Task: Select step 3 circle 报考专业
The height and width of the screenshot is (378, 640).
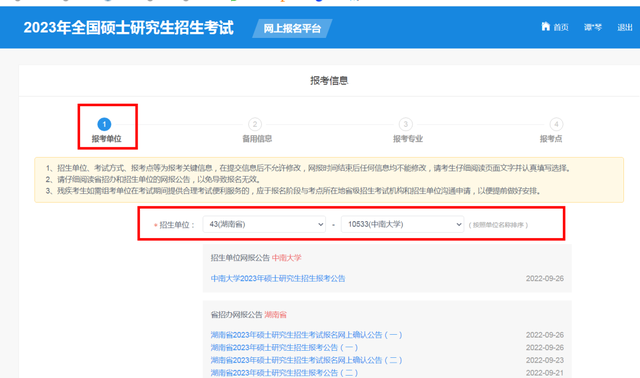Action: tap(405, 124)
